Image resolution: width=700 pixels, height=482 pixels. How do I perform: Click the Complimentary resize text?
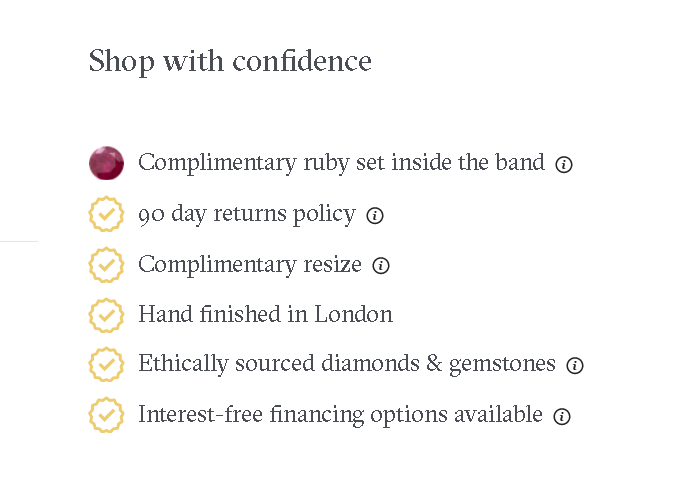250,264
